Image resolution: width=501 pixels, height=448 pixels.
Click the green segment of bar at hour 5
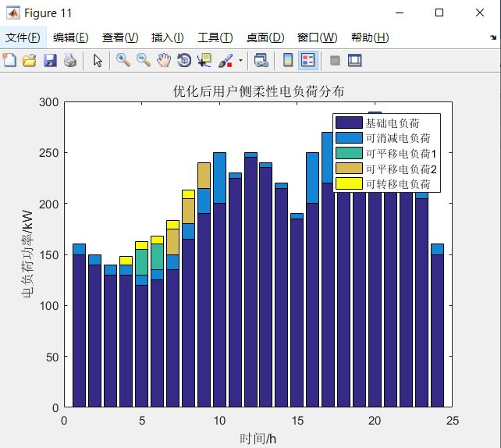[141, 262]
